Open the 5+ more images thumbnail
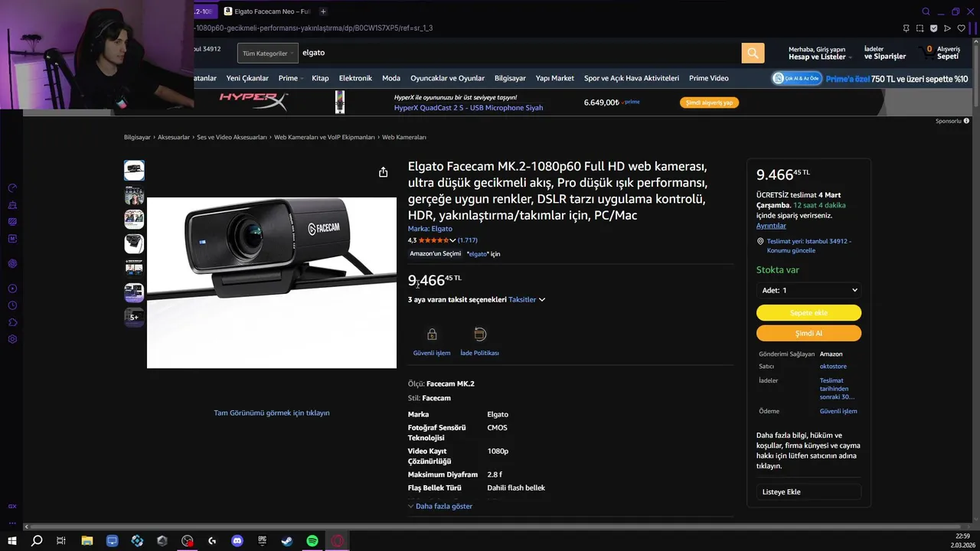 tap(134, 317)
